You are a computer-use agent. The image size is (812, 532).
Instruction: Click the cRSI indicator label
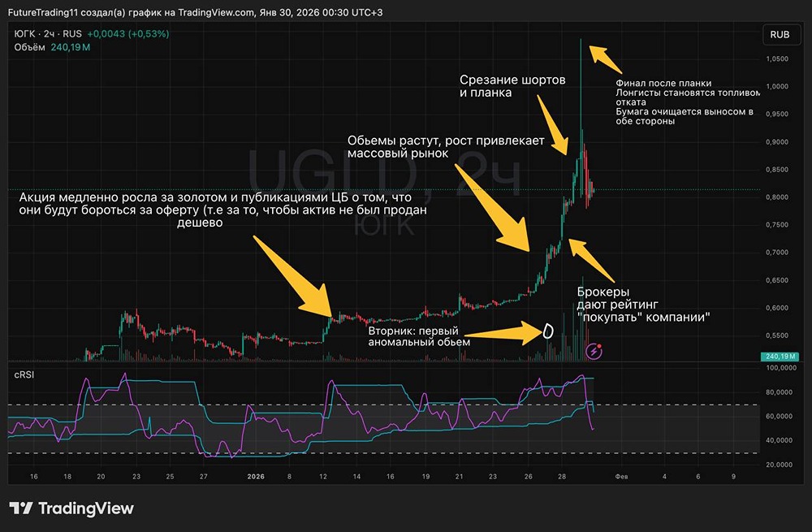24,374
